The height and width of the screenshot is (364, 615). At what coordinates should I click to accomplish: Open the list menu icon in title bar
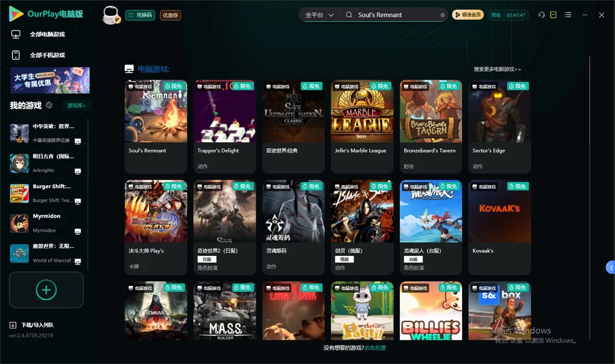coord(568,15)
